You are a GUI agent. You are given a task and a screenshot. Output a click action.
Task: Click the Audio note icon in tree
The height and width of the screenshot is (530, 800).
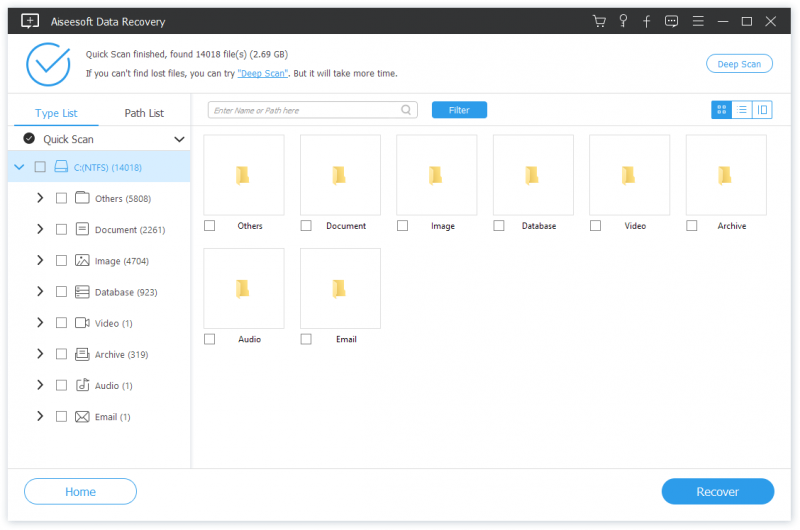pyautogui.click(x=82, y=385)
